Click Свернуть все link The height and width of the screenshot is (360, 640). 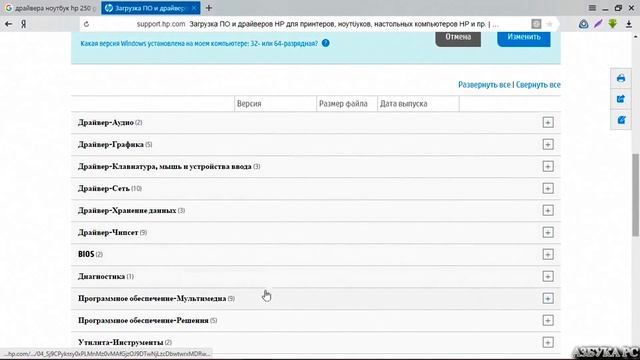(538, 84)
